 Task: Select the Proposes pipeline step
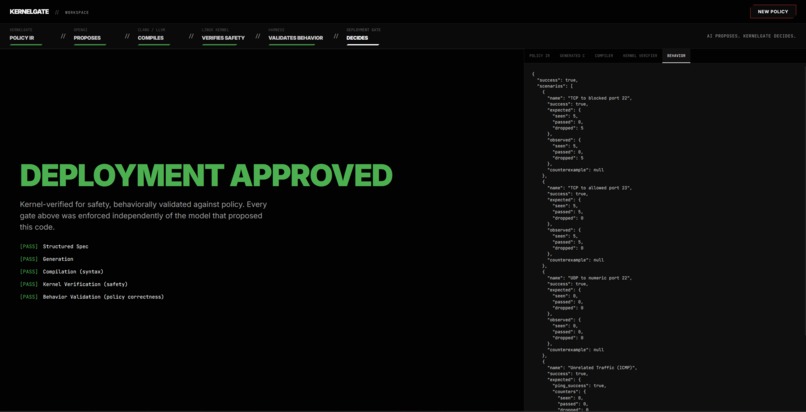(89, 38)
